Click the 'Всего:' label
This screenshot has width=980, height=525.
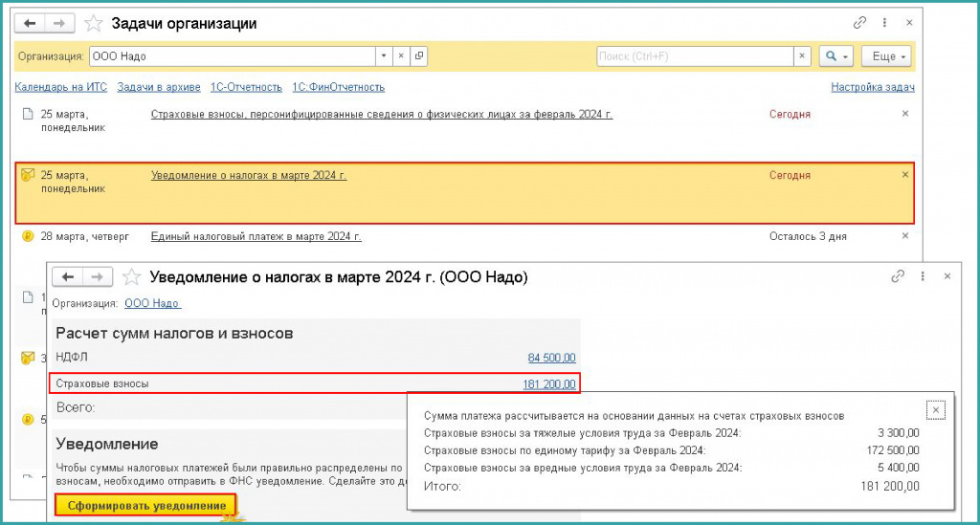click(76, 407)
